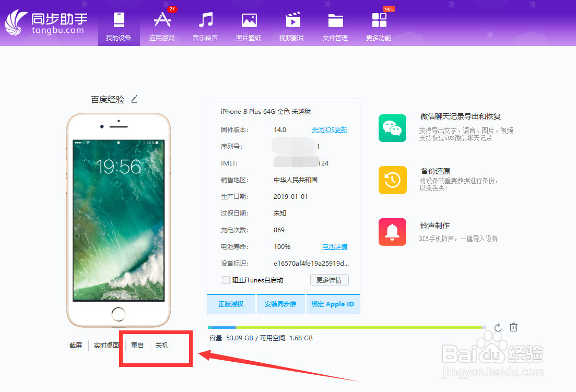Click the iPhone lock screen preview
Image resolution: width=576 pixels, height=392 pixels.
pos(119,221)
